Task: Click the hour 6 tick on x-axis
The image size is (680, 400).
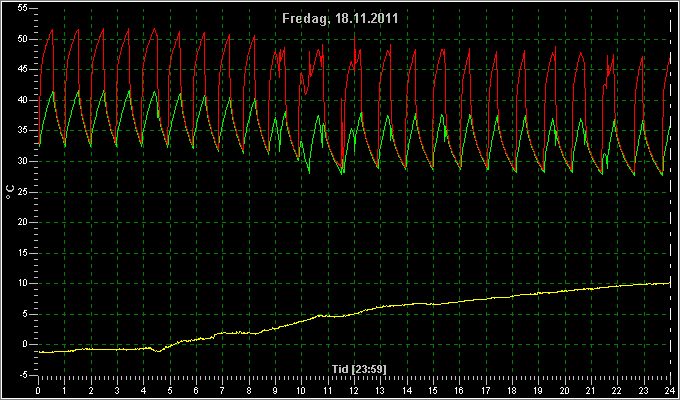Action: pos(196,391)
